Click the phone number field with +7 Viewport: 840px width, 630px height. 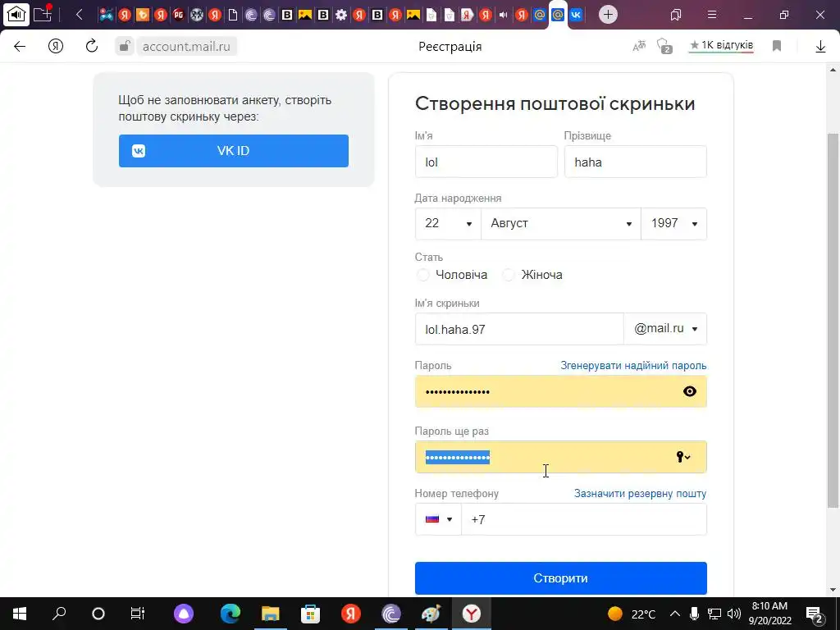coord(584,519)
